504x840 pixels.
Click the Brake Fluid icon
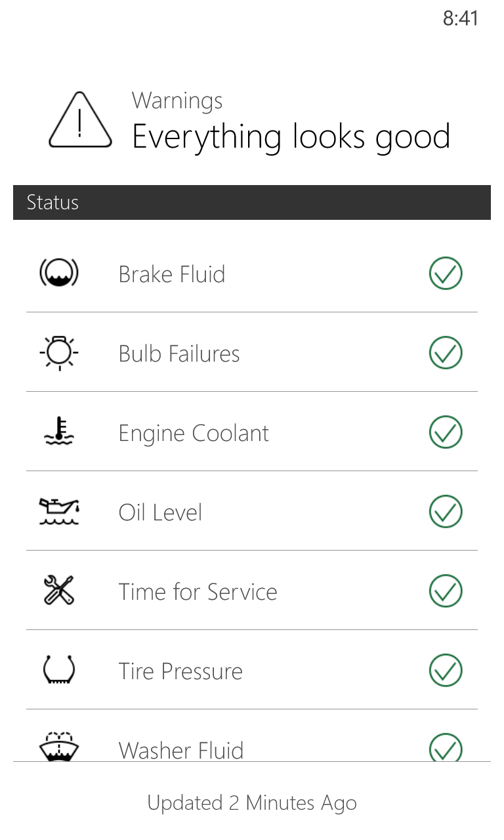coord(59,273)
